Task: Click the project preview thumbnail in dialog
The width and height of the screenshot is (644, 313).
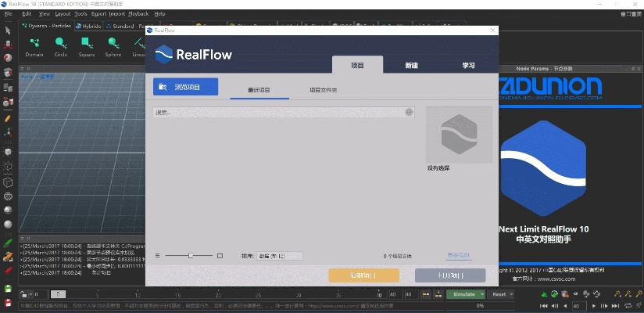Action: point(459,135)
